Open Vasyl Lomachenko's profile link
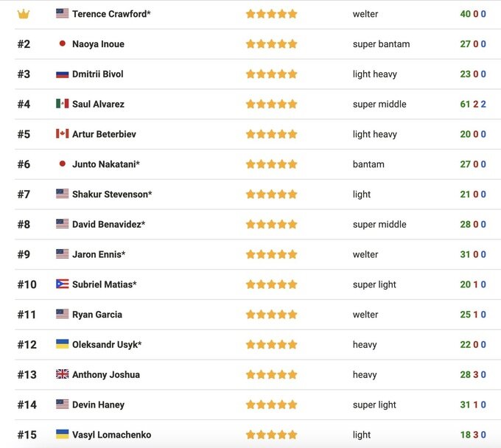Screen dimensions: 501x448 click(111, 435)
